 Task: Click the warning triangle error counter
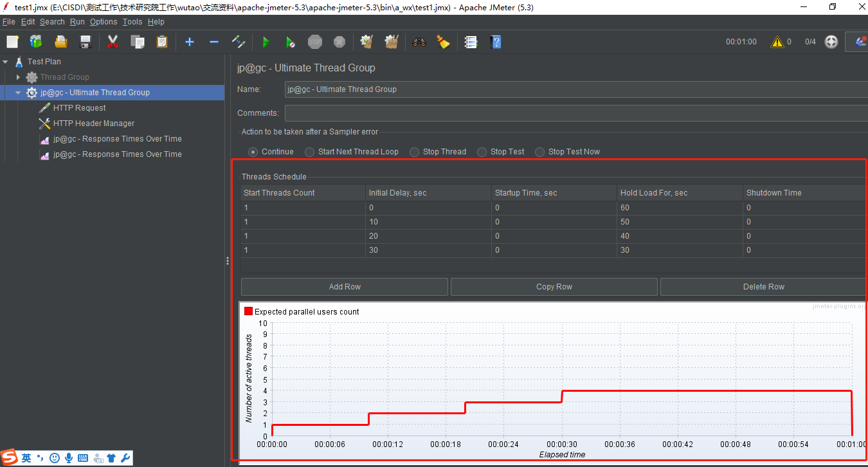coord(777,42)
